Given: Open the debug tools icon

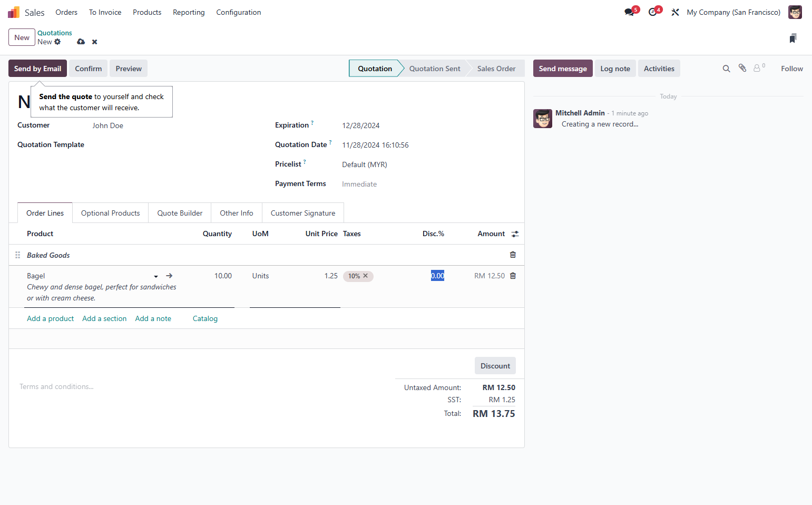Looking at the screenshot, I should (675, 12).
